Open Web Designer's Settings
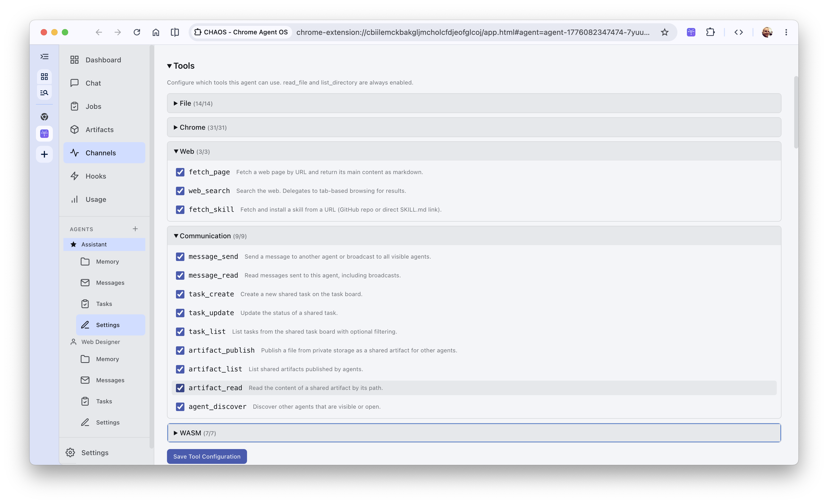This screenshot has width=828, height=504. (110, 422)
